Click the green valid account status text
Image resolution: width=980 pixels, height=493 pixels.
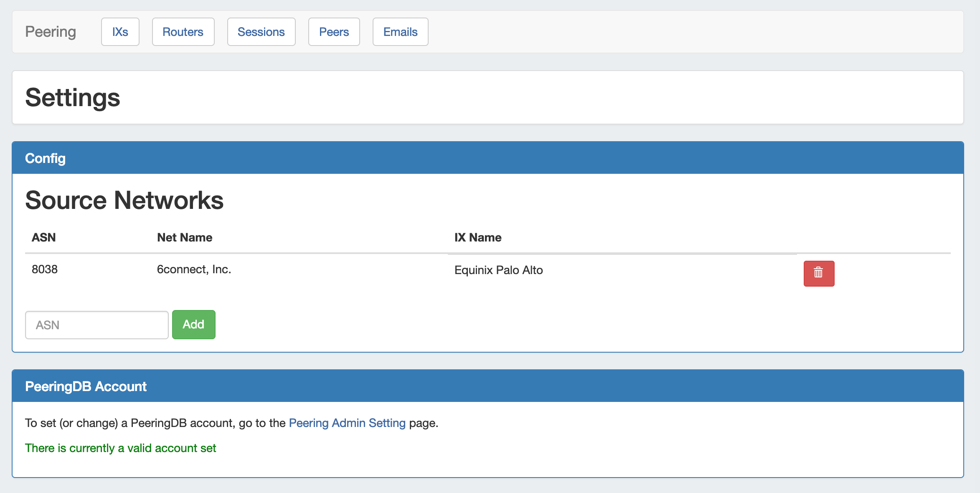tap(120, 448)
